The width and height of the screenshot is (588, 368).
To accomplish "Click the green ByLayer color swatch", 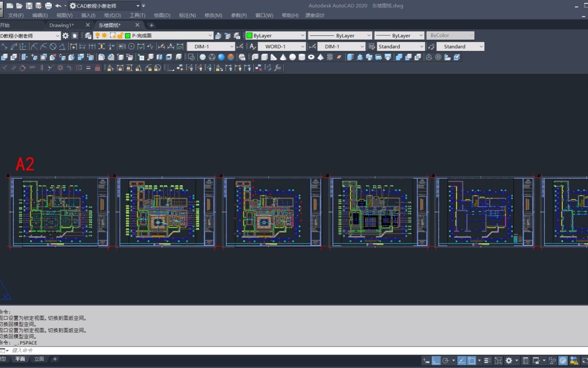I will pyautogui.click(x=249, y=36).
